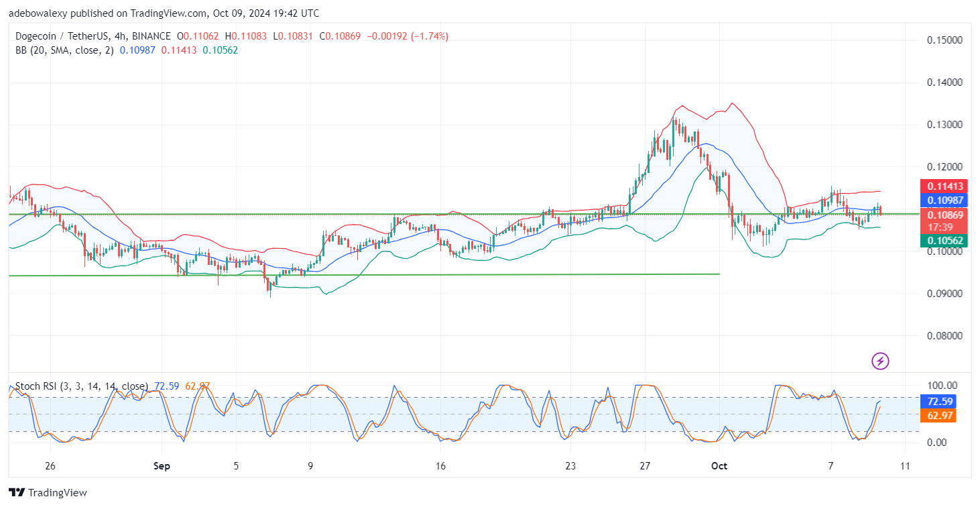
Task: Click the 72.59 Stoch RSI K value tag
Action: tap(940, 402)
